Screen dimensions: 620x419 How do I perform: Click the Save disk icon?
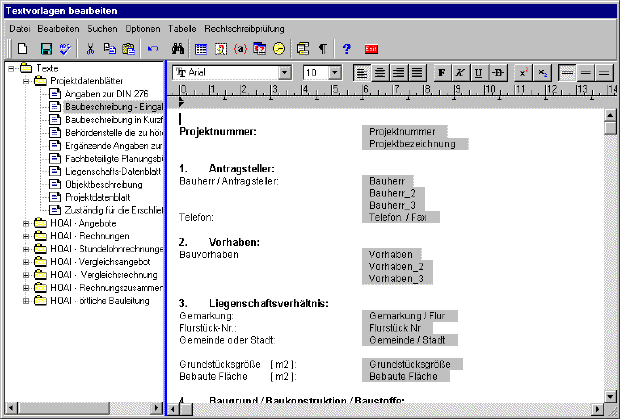coord(46,48)
